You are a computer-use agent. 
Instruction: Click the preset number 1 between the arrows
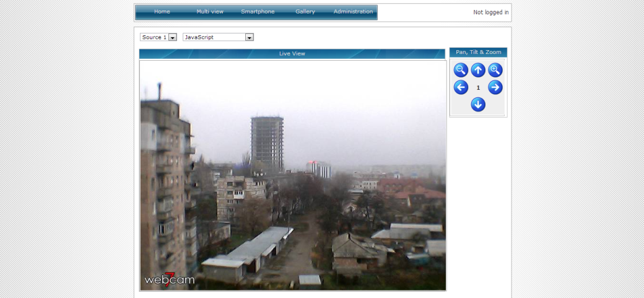(478, 88)
